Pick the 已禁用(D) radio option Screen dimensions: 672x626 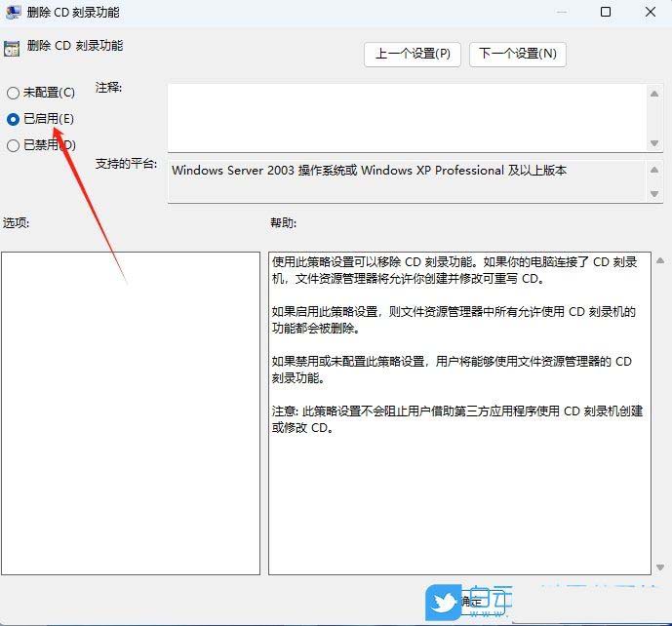[13, 145]
